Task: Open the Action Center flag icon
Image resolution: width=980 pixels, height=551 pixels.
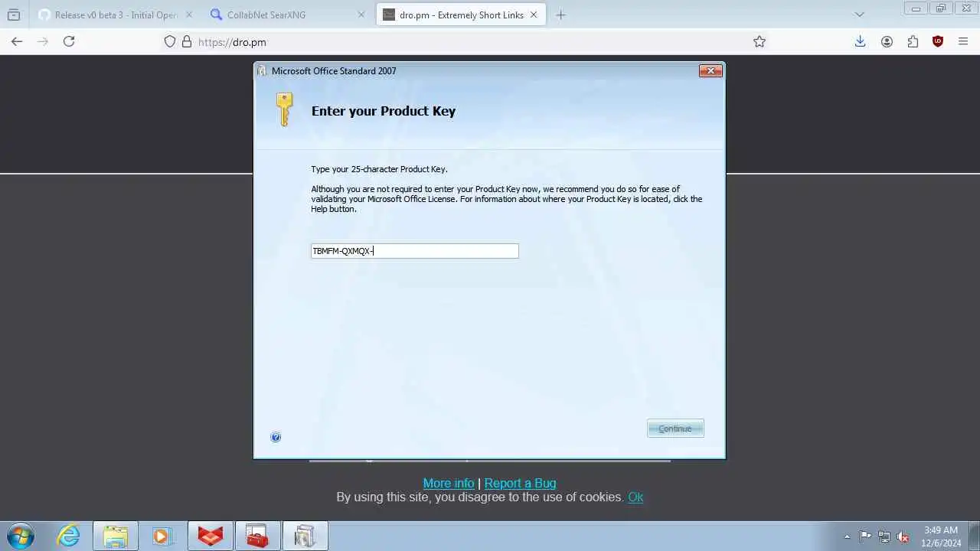Action: [865, 536]
